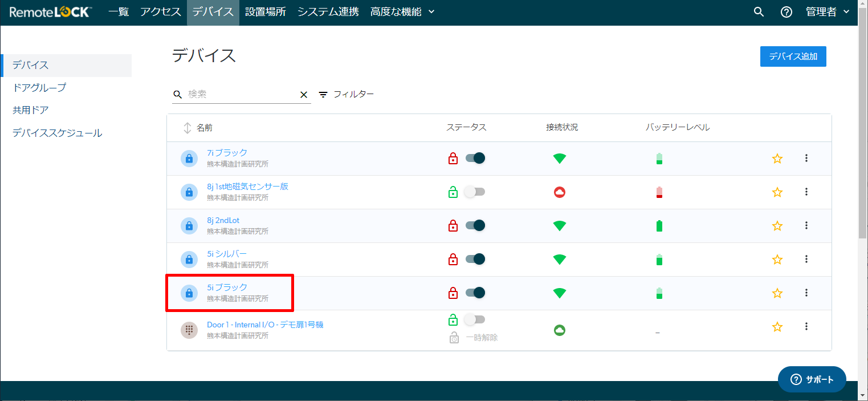Click lock device icon for 7i ブラック
The height and width of the screenshot is (401, 868).
[x=189, y=159]
